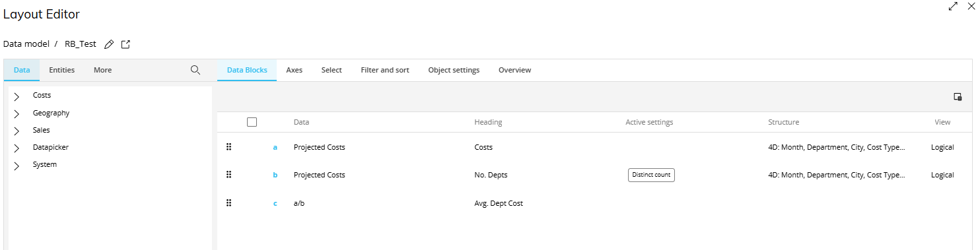Click the No. Depts heading cell
This screenshot has width=980, height=250.
pos(491,175)
